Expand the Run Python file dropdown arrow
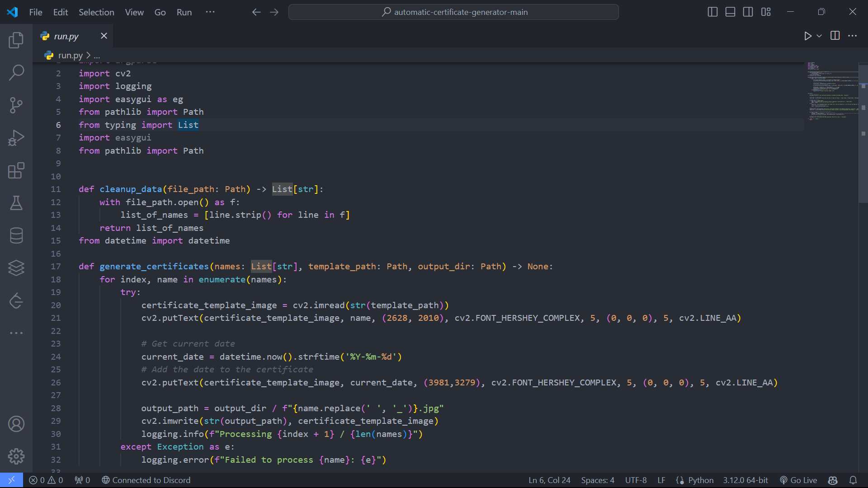 (819, 36)
